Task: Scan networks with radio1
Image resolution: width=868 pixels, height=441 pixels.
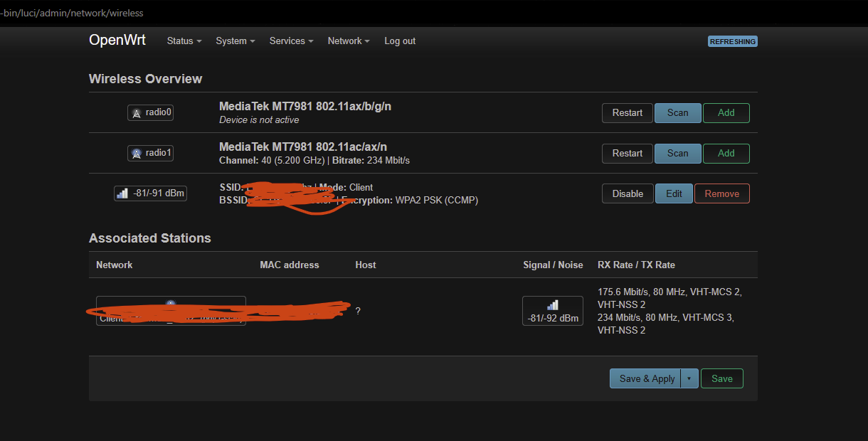Action: (x=678, y=154)
